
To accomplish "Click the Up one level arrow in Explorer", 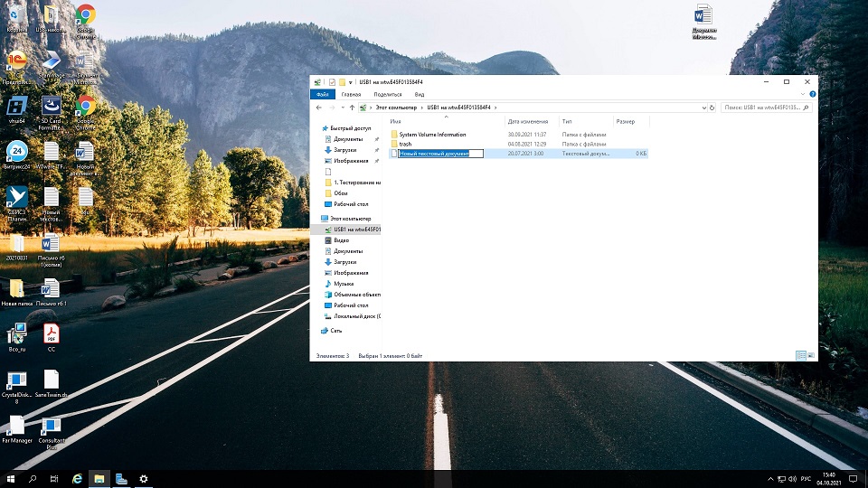I will [x=352, y=108].
